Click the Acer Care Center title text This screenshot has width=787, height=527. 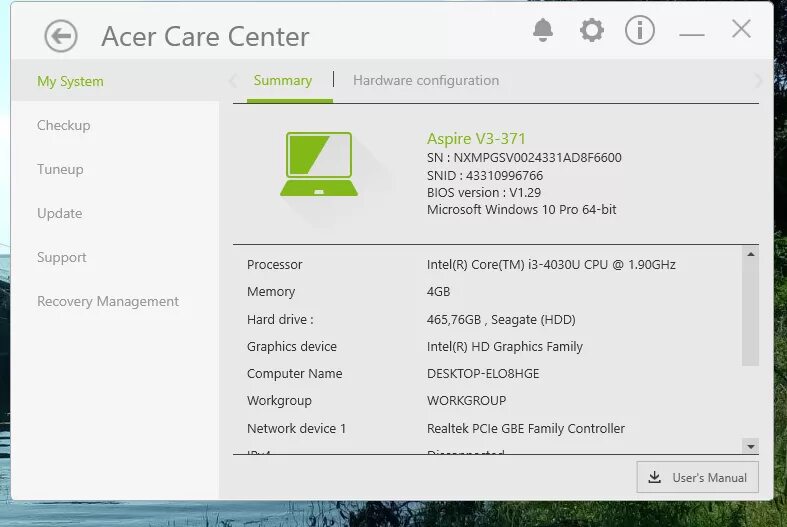[x=205, y=37]
